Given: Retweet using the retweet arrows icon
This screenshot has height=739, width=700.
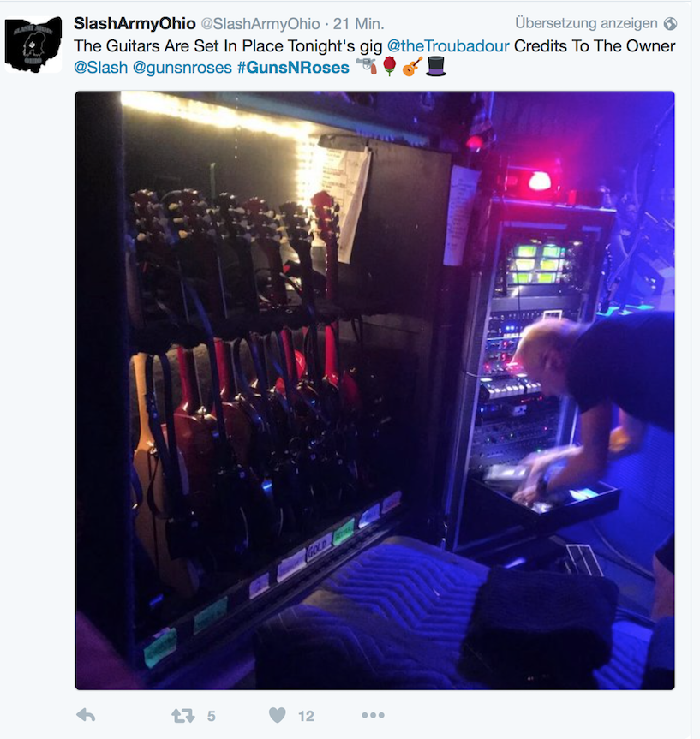Looking at the screenshot, I should point(183,716).
